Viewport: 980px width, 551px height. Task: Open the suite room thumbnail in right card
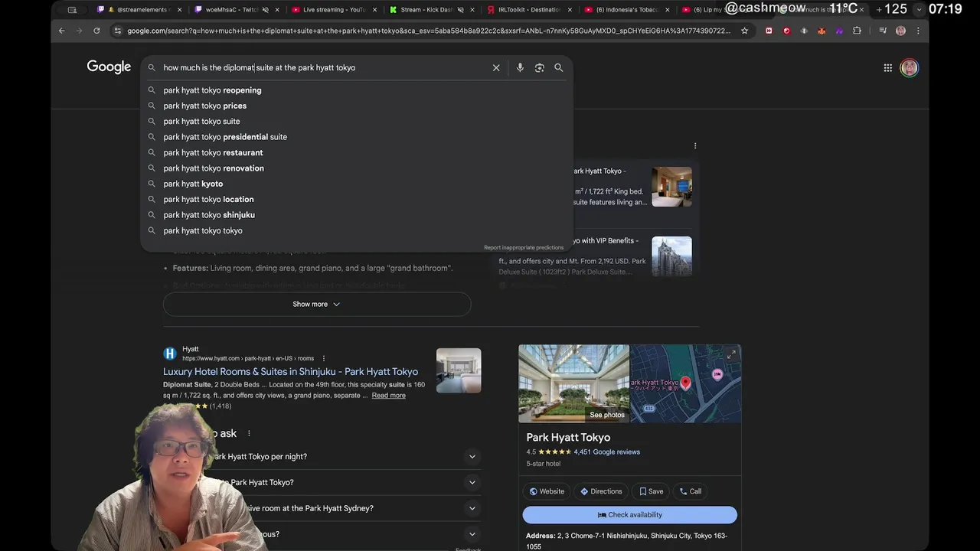[671, 187]
